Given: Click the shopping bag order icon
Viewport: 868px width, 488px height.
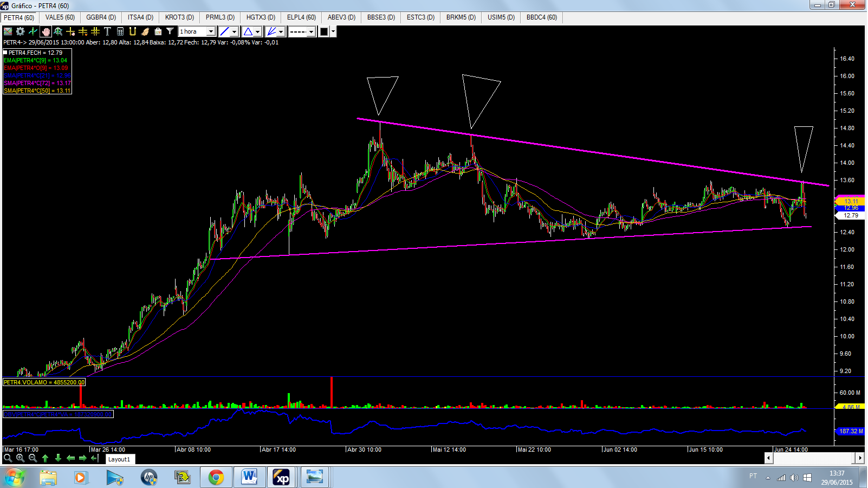Looking at the screenshot, I should pyautogui.click(x=158, y=31).
